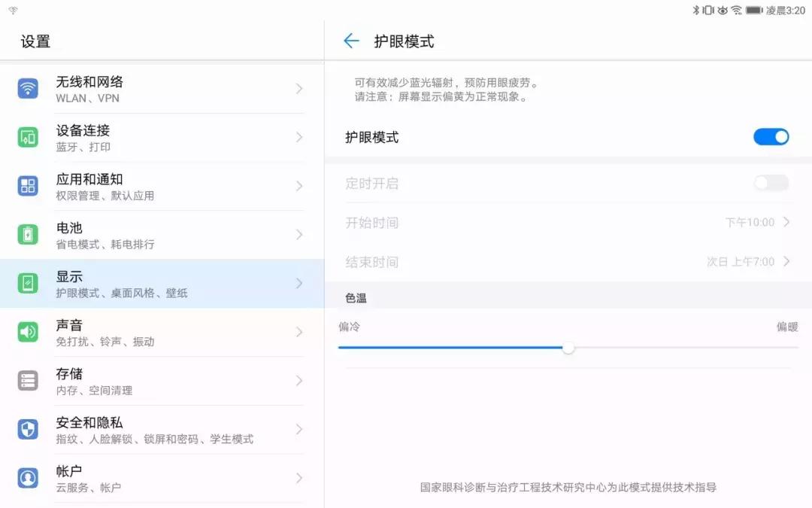Click the 设备连接 device connection icon
Image resolution: width=812 pixels, height=508 pixels.
(28, 137)
